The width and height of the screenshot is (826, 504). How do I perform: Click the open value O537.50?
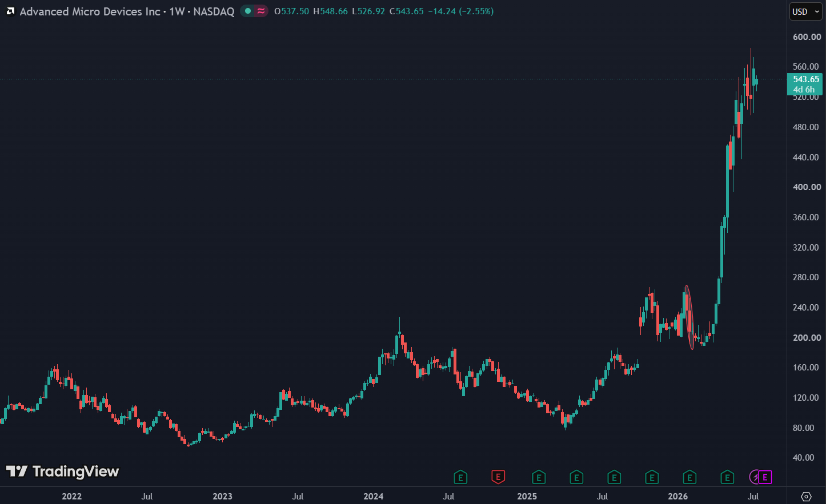(291, 11)
